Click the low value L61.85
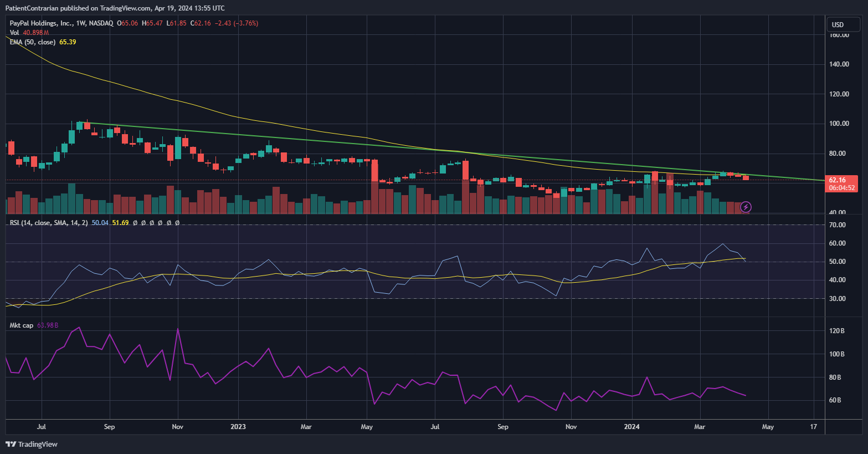This screenshot has width=868, height=454. [176, 23]
